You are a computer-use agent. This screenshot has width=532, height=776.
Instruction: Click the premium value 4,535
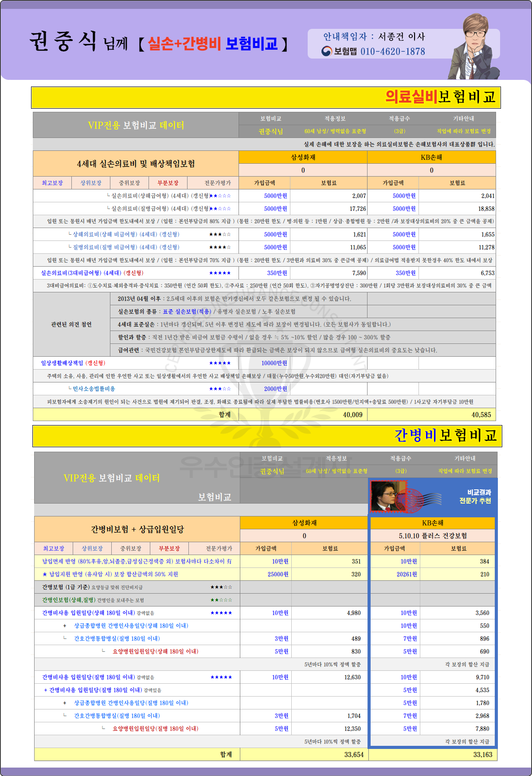point(482,690)
